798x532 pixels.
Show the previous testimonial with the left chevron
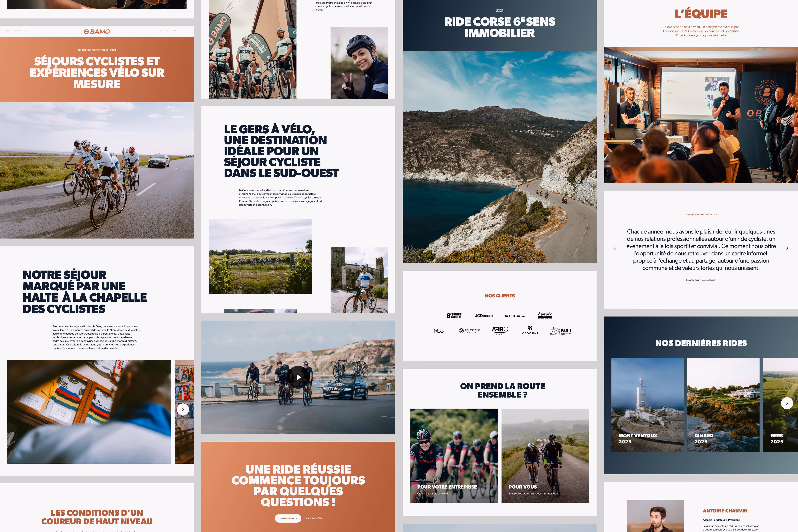[615, 248]
